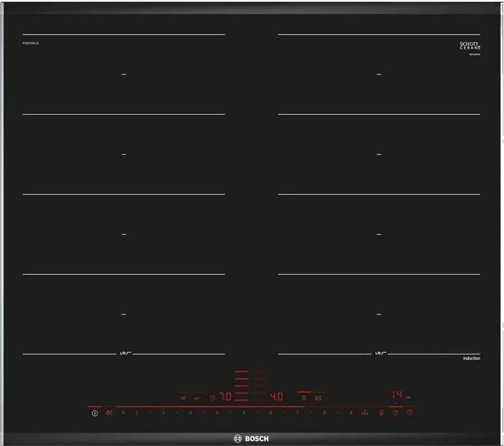
Task: Tap the clock icon under 14 min
Action: [395, 413]
